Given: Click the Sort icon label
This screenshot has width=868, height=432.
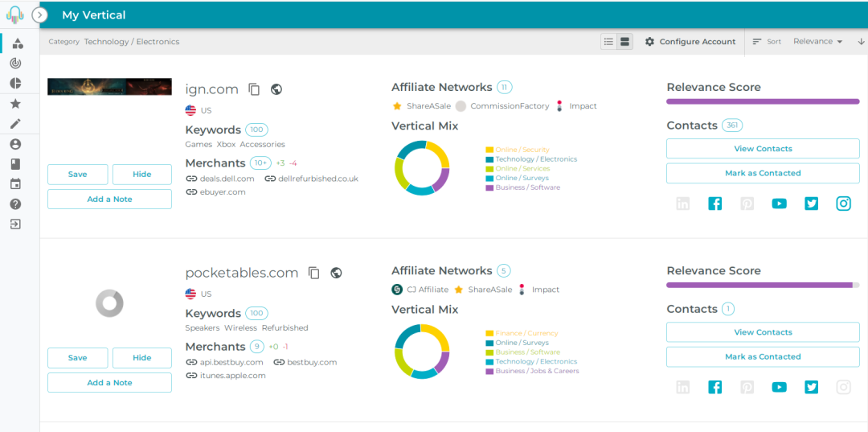Looking at the screenshot, I should [x=767, y=42].
